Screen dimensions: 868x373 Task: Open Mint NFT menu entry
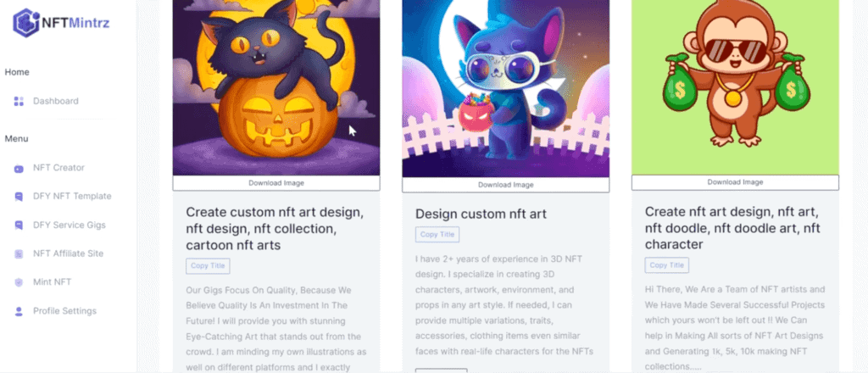pyautogui.click(x=52, y=282)
